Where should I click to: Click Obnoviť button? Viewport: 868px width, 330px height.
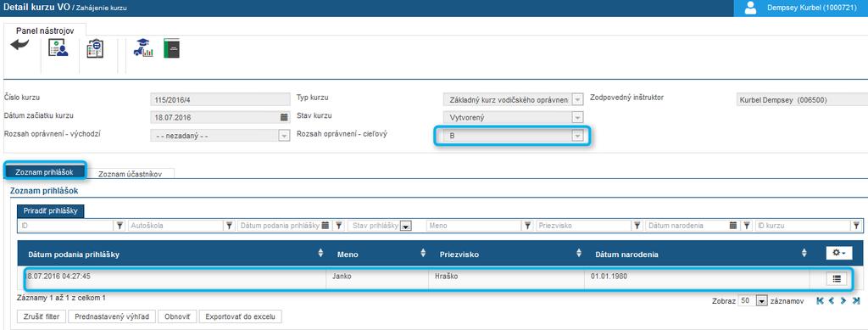click(177, 316)
